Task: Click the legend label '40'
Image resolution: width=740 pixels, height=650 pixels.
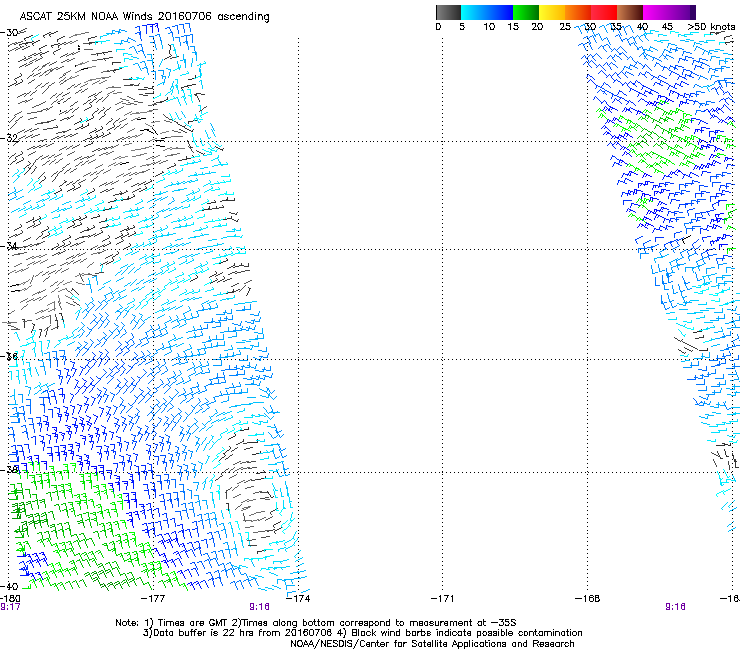Action: click(x=642, y=27)
